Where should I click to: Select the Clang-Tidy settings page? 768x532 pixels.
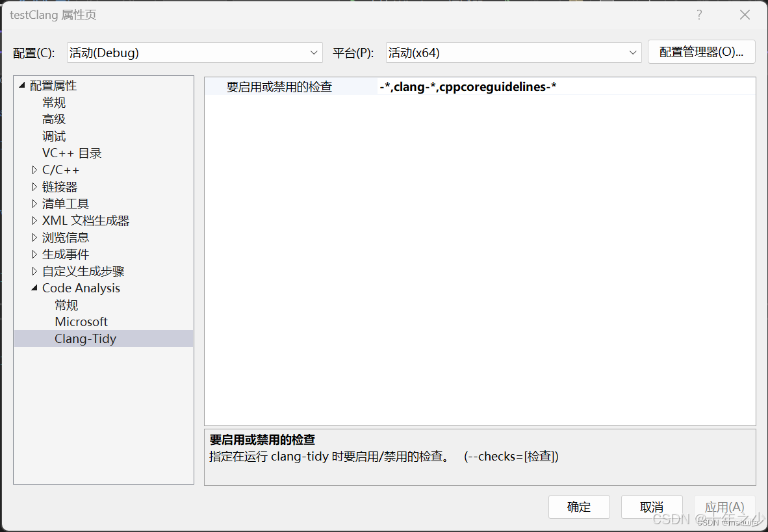point(86,338)
